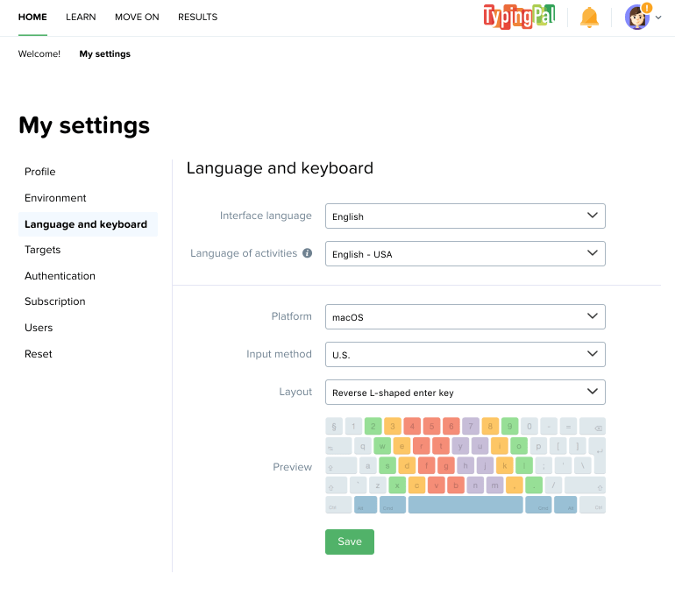
Task: Open the Layout dropdown
Action: (465, 393)
